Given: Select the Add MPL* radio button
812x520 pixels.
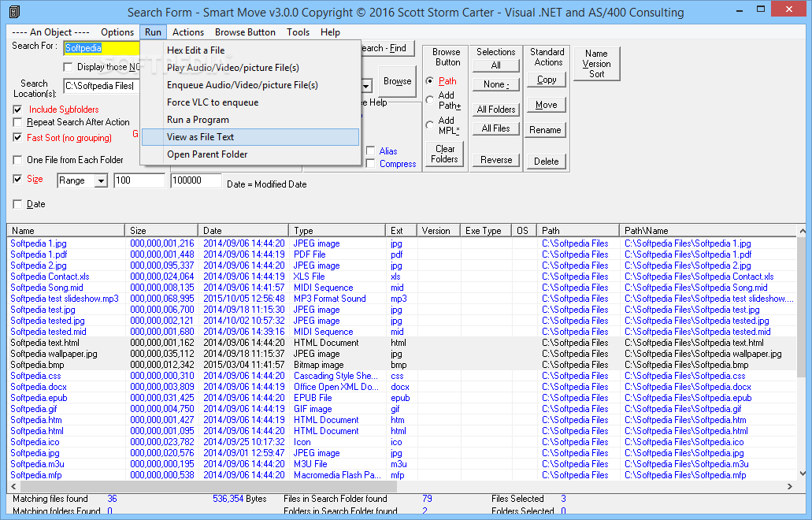Looking at the screenshot, I should pyautogui.click(x=430, y=124).
